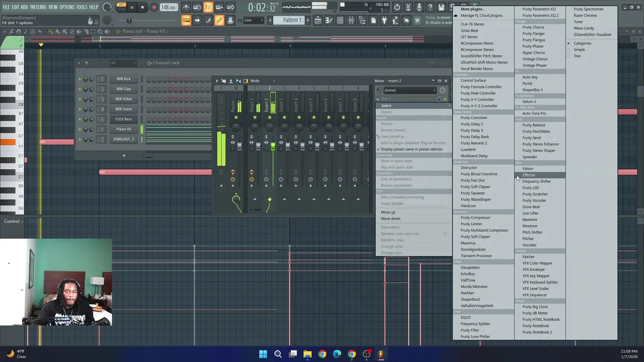Open mixer options menu arrow
This screenshot has width=644, height=362.
click(x=217, y=81)
